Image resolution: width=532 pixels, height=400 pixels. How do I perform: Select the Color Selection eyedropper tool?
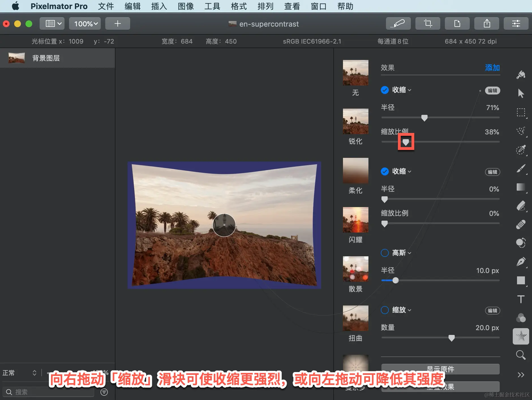point(521,149)
